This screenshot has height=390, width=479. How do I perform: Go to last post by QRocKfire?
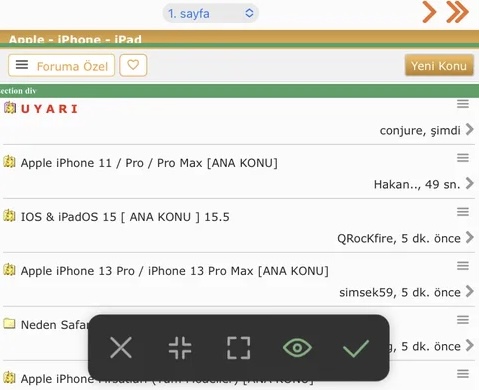470,237
